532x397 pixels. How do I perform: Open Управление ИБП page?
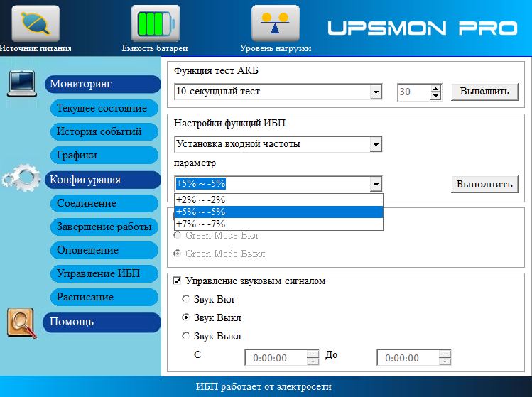click(x=104, y=273)
